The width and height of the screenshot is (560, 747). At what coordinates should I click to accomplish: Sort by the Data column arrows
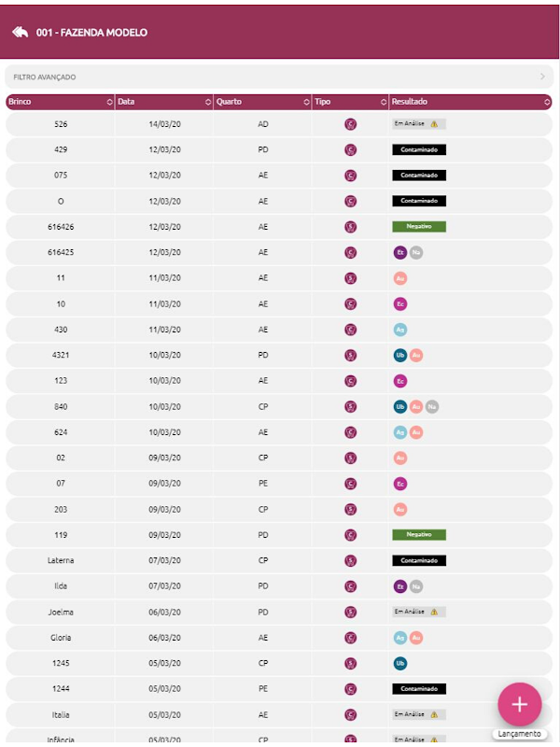point(206,102)
